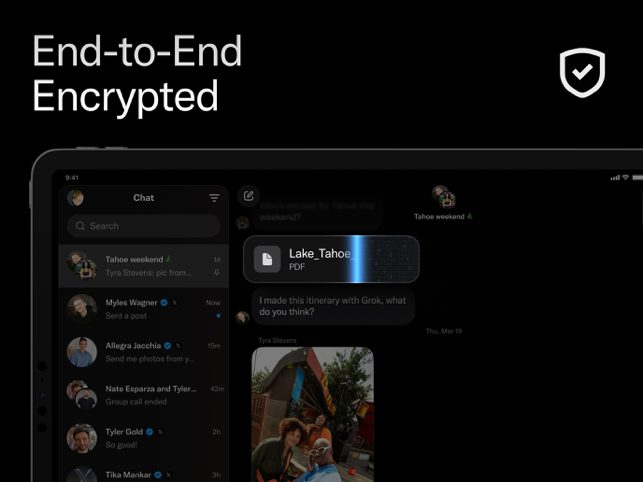Select the Tyler Gold conversation
The image size is (643, 482).
tap(144, 438)
